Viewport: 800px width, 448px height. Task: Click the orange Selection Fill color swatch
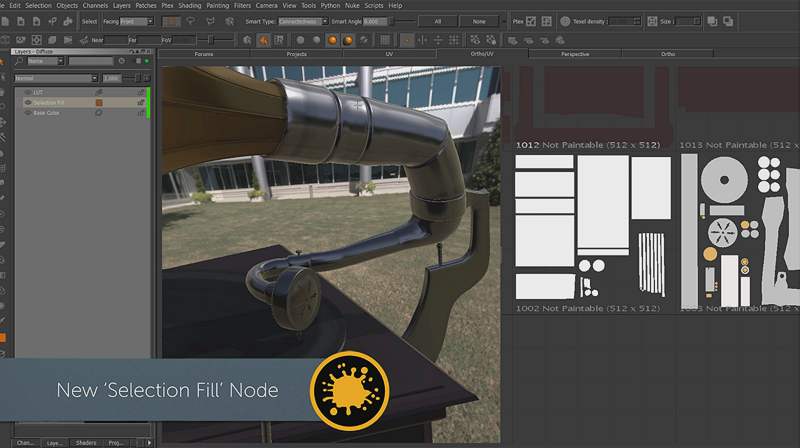99,102
